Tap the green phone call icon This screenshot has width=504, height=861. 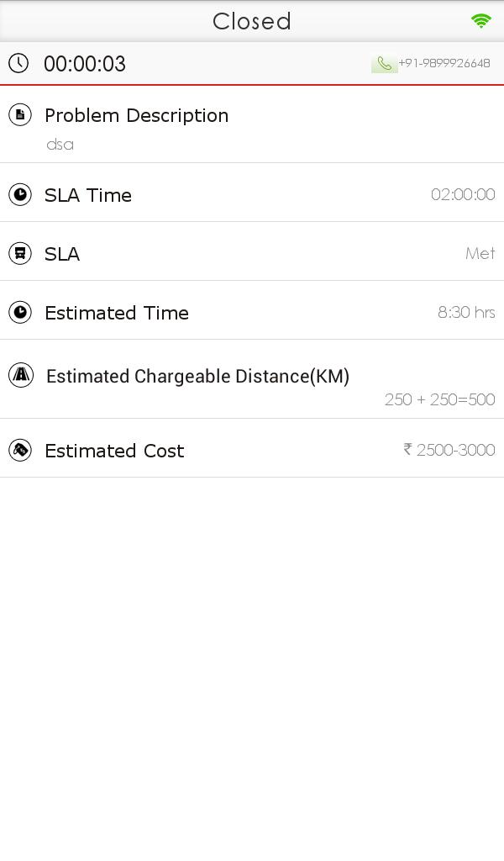[385, 64]
